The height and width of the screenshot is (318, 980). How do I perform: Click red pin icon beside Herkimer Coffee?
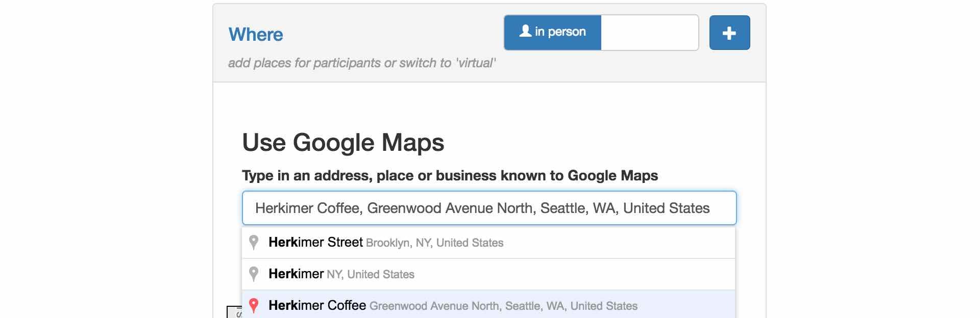[x=254, y=306]
